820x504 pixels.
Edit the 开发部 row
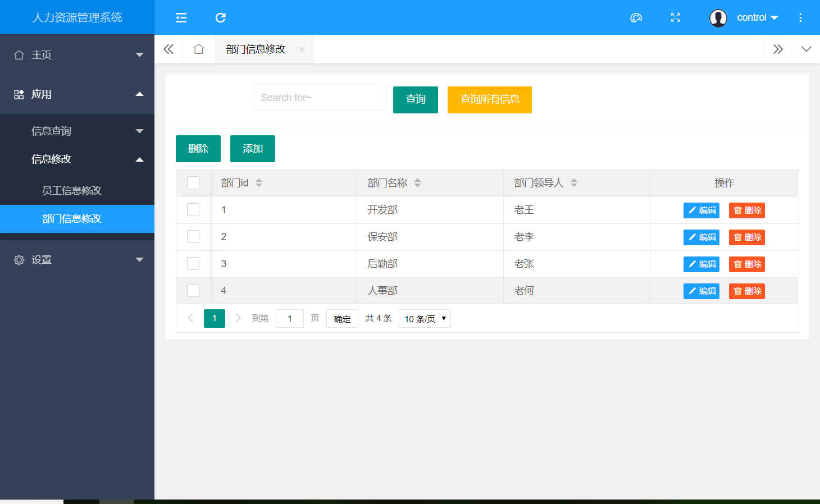pyautogui.click(x=701, y=210)
